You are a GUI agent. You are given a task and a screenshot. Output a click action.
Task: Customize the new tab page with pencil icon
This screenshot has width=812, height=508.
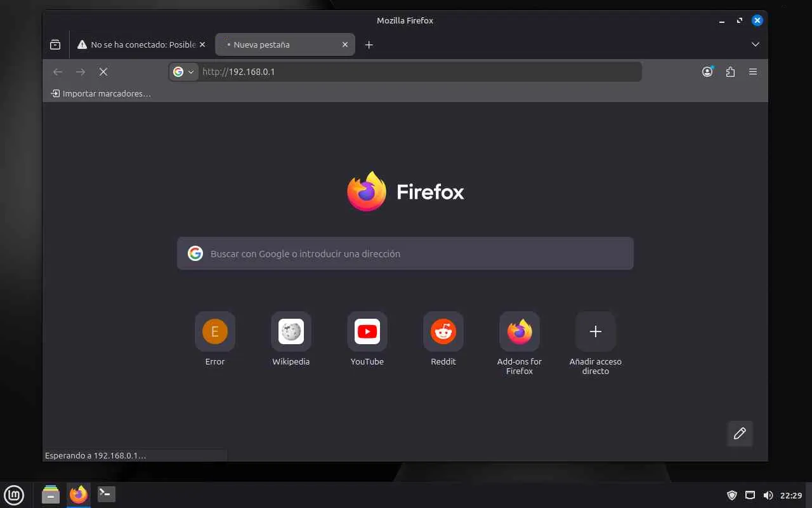pyautogui.click(x=740, y=434)
